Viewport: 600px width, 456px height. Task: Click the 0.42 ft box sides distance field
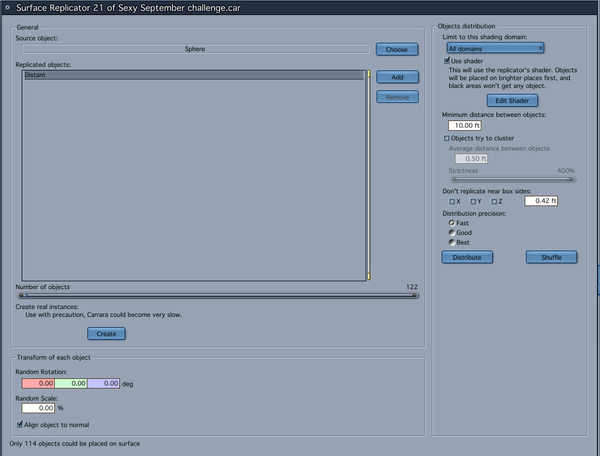tap(541, 201)
